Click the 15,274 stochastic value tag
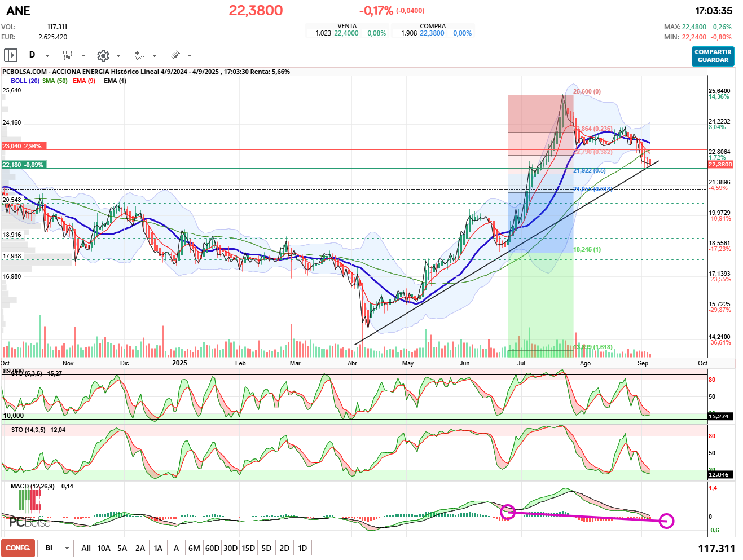This screenshot has width=743, height=560. pos(719,416)
